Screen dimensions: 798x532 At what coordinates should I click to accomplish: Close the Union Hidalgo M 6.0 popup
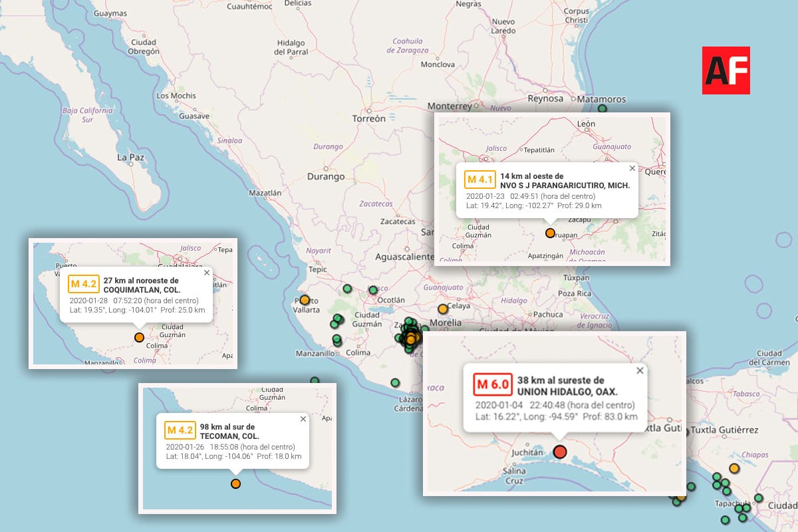640,370
